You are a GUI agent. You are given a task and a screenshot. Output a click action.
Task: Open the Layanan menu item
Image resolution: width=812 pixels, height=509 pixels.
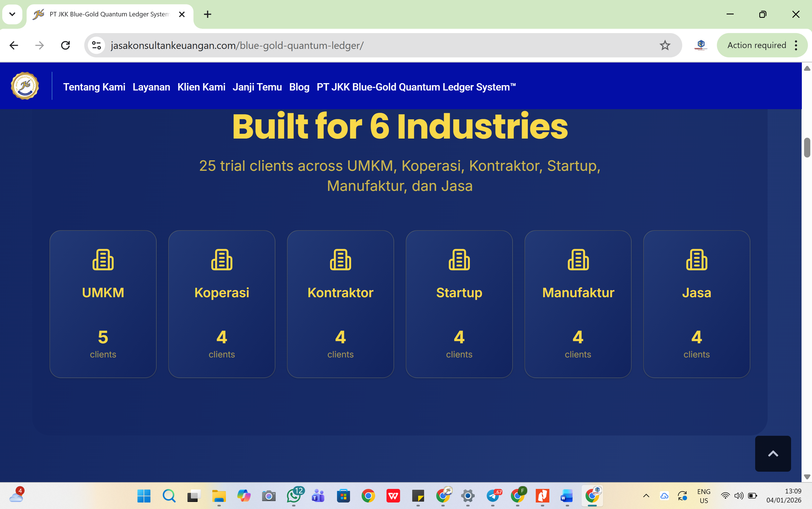151,87
